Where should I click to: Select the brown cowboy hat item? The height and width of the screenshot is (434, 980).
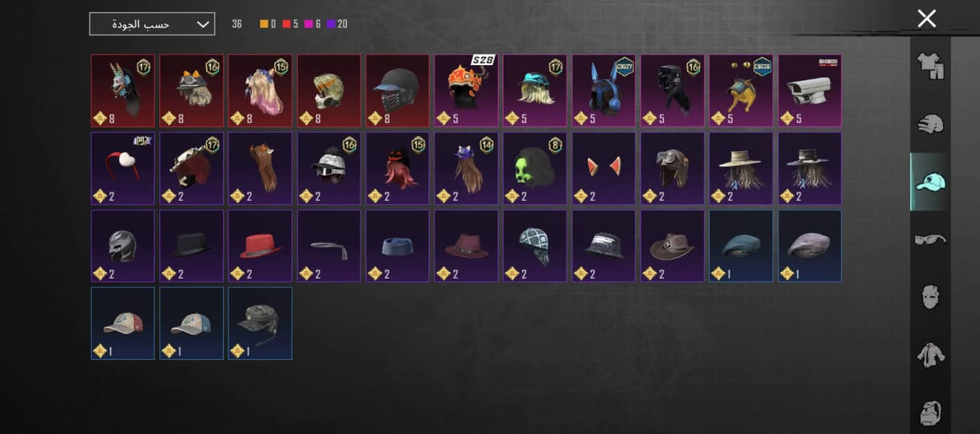coord(673,246)
